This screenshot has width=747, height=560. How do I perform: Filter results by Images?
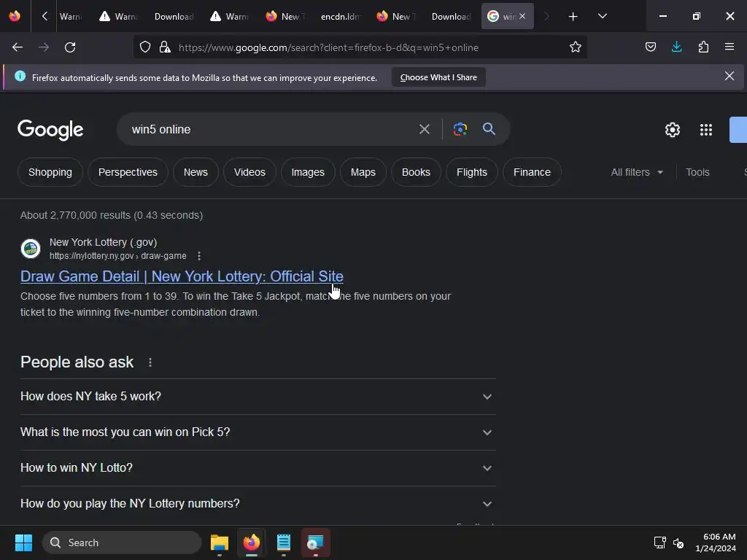[308, 172]
